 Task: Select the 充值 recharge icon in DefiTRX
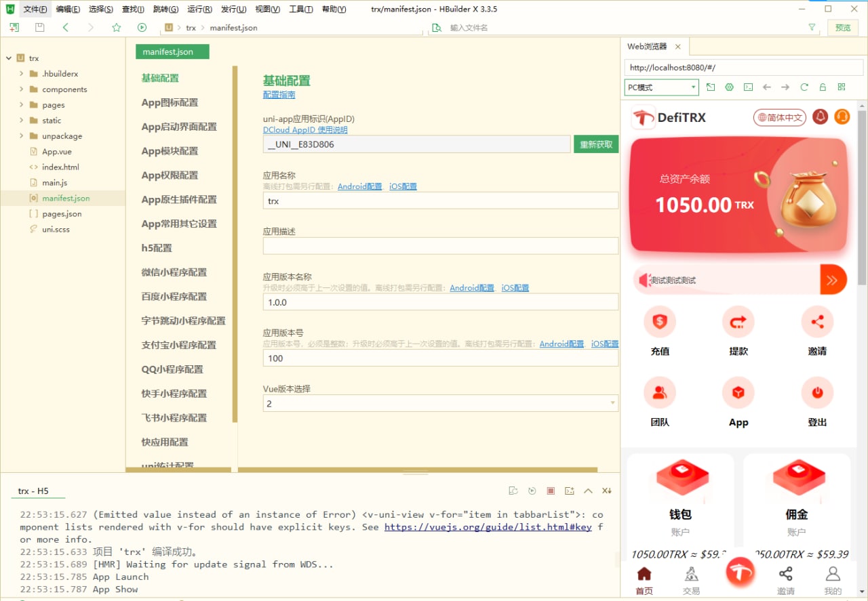click(659, 322)
